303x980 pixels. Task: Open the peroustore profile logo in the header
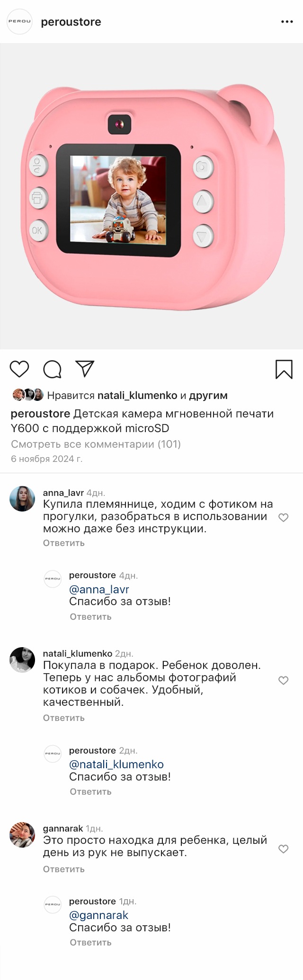click(x=19, y=22)
